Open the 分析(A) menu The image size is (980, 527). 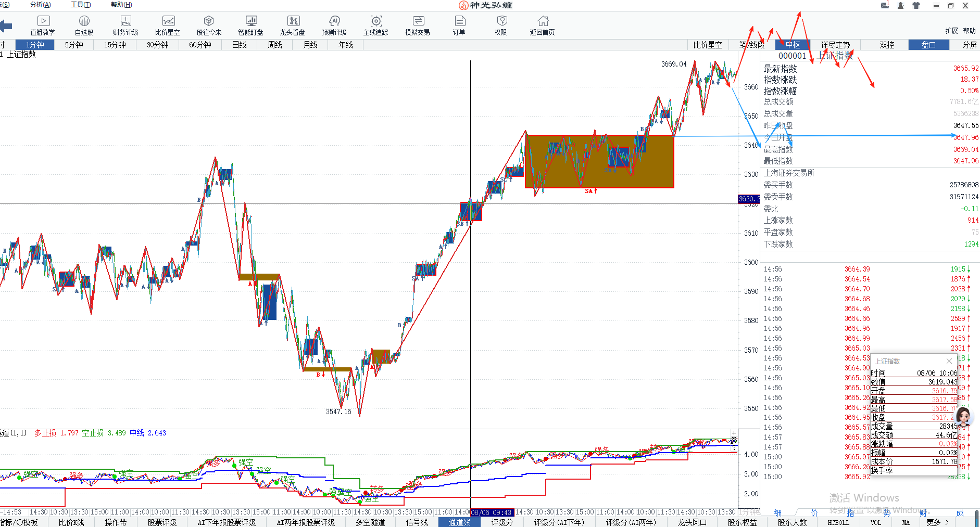tap(40, 5)
